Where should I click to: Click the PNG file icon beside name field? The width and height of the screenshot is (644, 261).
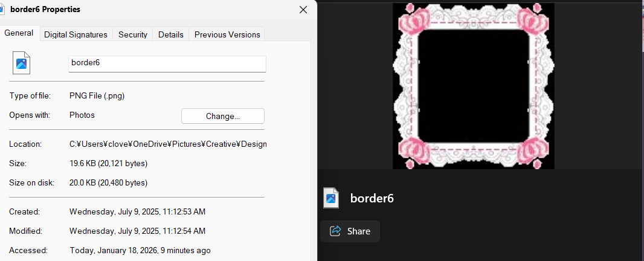pos(21,63)
